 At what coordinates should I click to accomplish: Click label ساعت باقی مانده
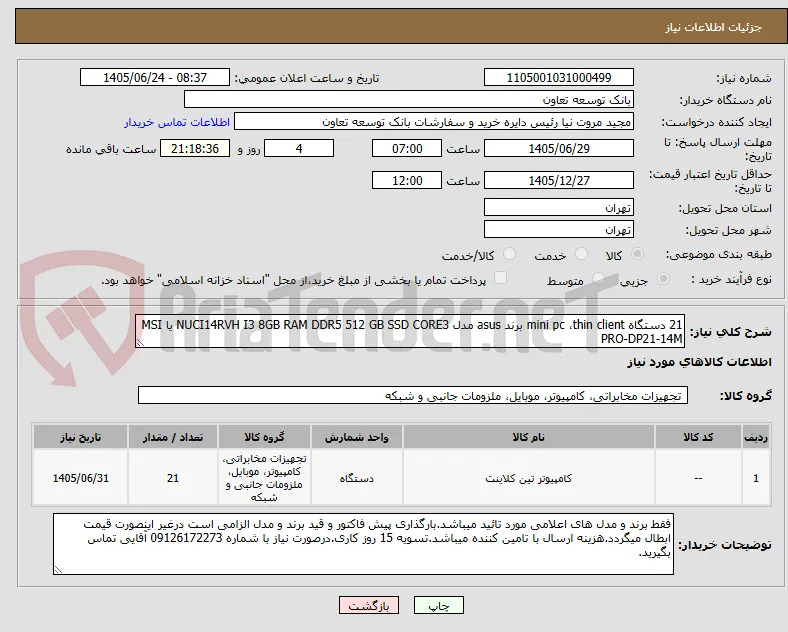point(111,149)
